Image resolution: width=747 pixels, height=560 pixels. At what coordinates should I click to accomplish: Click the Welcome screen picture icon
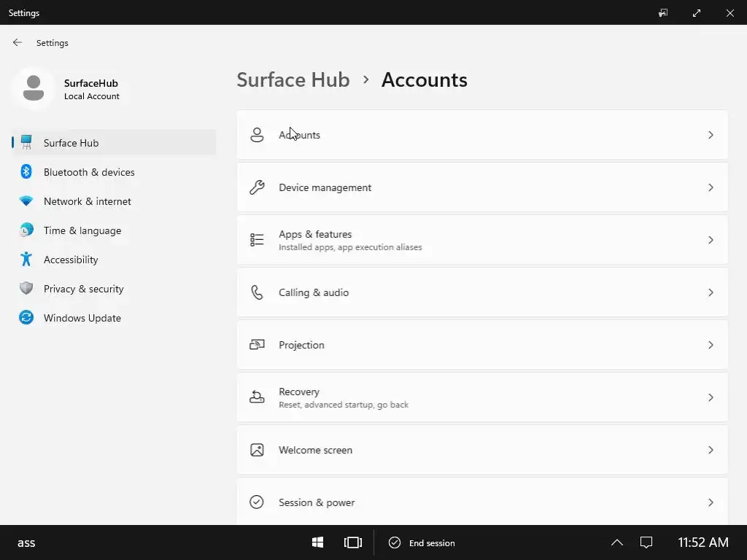[x=257, y=449]
